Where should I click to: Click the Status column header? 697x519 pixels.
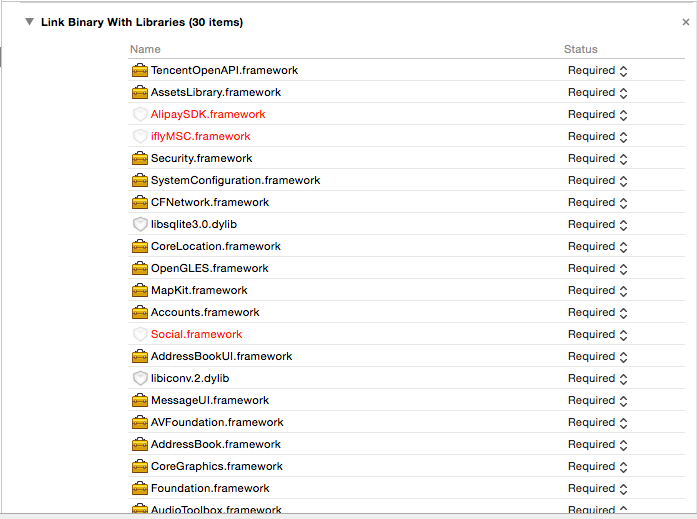click(581, 49)
